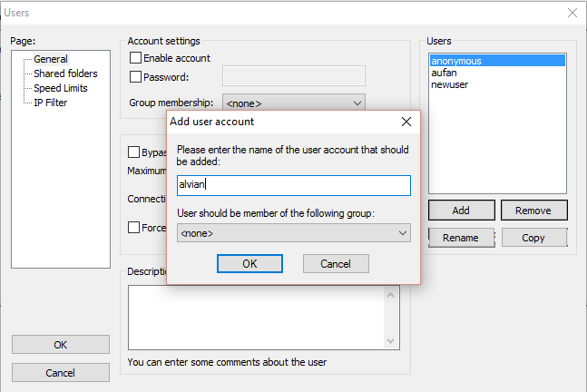Open the IP Filter page
The image size is (587, 392).
click(51, 103)
